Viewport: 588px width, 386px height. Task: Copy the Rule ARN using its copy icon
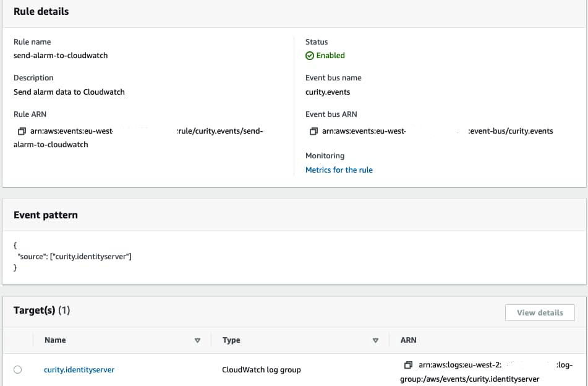tap(22, 131)
